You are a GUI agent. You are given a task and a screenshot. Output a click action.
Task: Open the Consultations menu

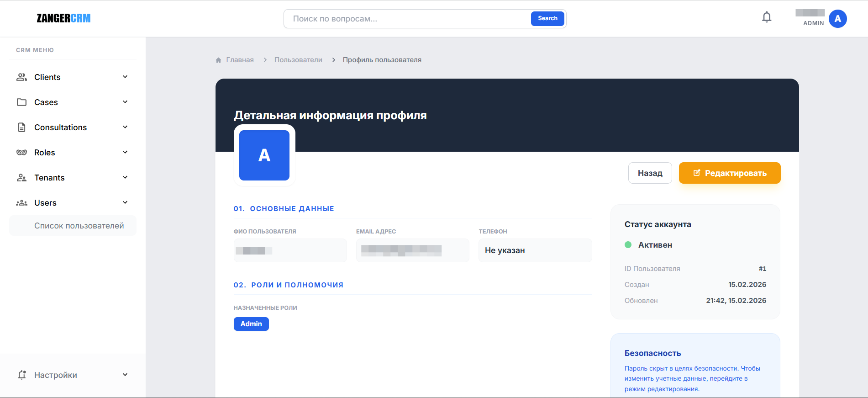tap(73, 127)
